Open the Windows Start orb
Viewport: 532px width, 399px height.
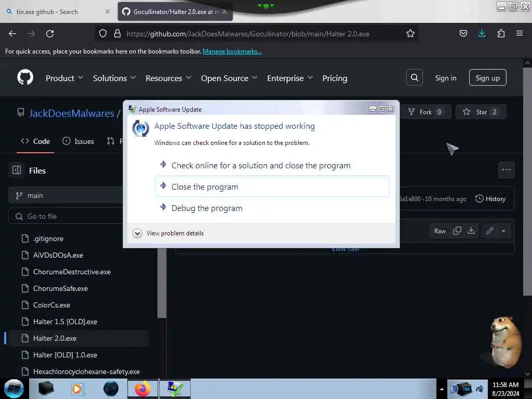(14, 389)
